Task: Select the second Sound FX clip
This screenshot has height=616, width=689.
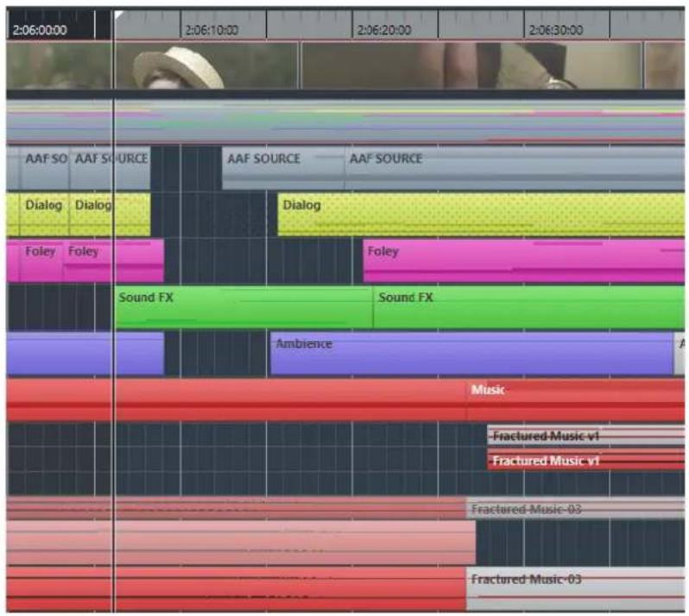Action: (529, 307)
